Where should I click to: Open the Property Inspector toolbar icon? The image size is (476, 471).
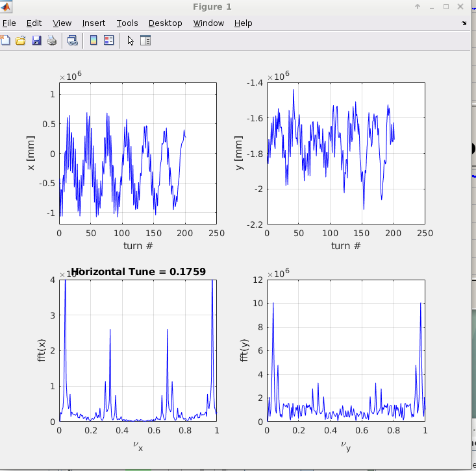[x=145, y=40]
